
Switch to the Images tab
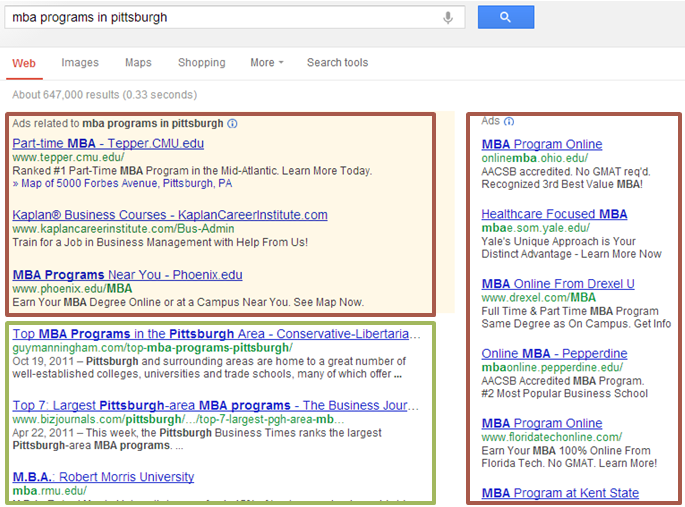point(80,62)
